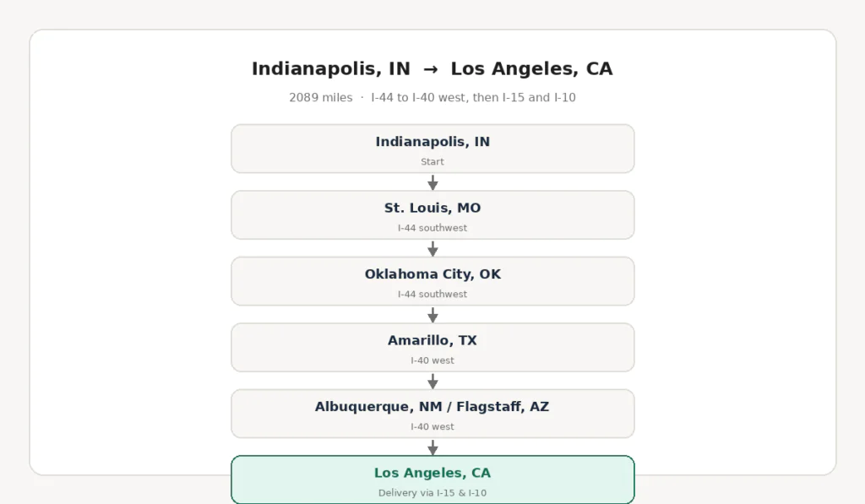Click 'Delivery via I-15 & I-10' text
The image size is (865, 504).
tap(432, 492)
